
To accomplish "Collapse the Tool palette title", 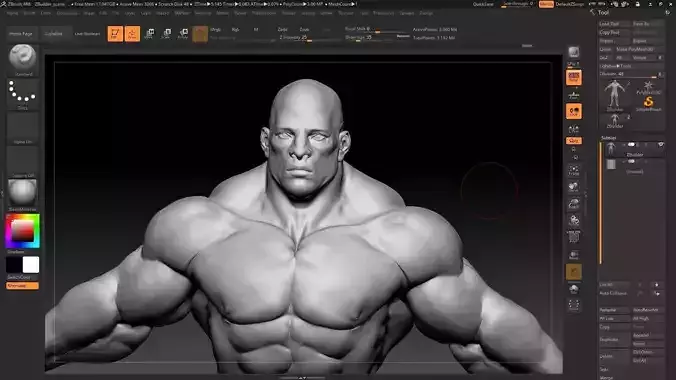I will (x=603, y=13).
